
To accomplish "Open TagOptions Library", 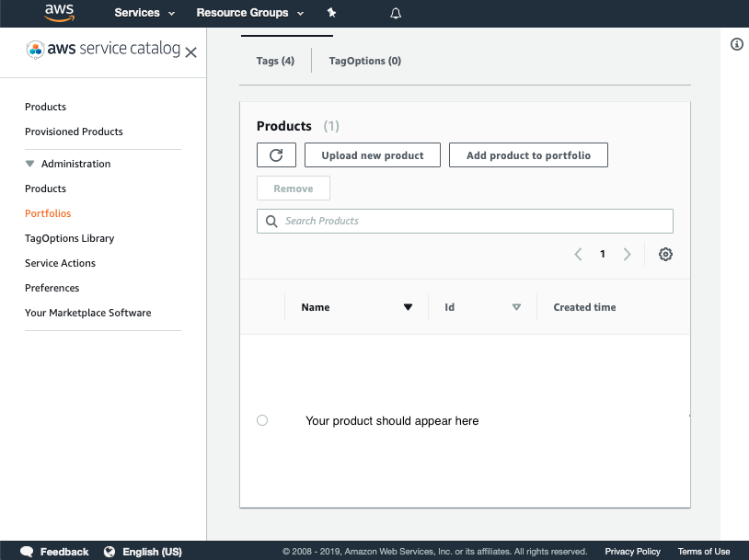I will [69, 238].
